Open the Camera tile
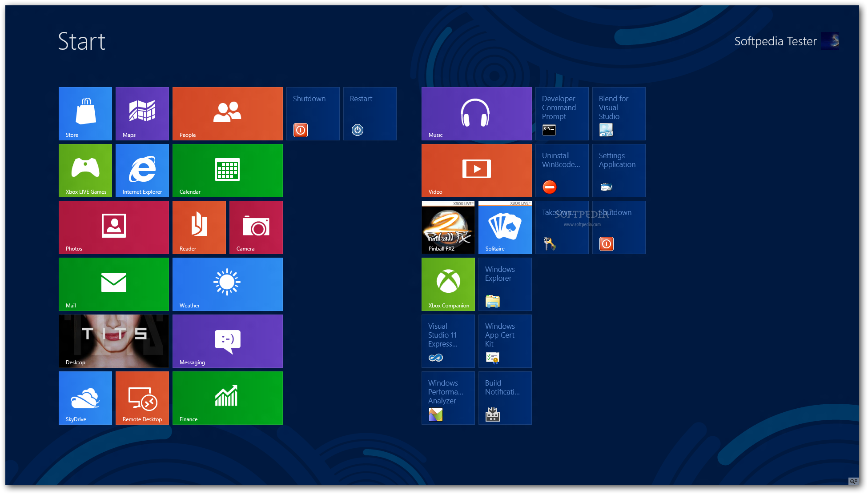 click(256, 227)
